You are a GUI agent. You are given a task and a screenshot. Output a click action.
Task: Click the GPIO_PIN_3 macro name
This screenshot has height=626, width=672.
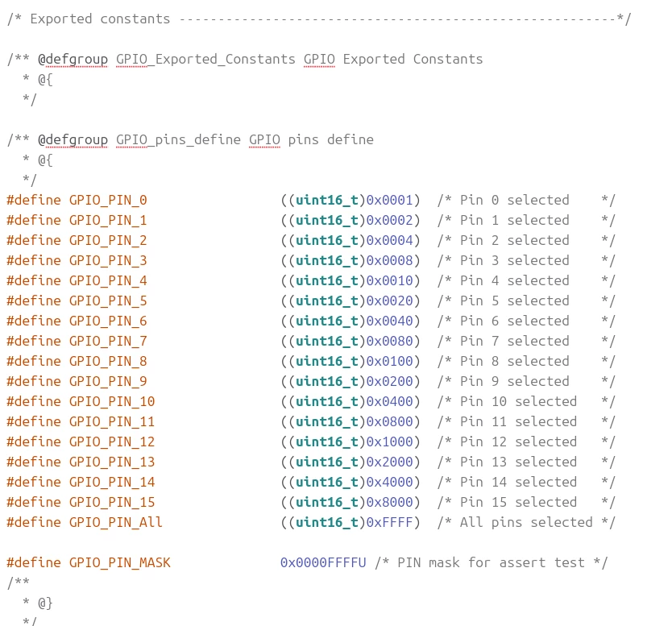click(x=108, y=260)
